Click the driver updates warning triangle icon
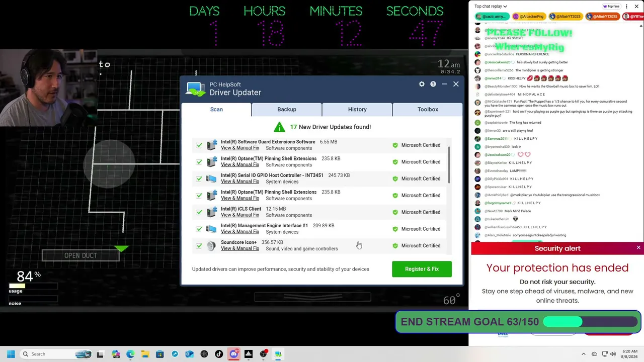 click(x=279, y=127)
